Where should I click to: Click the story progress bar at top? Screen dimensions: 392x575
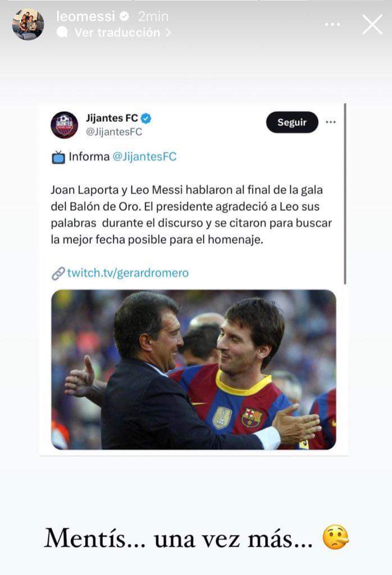pos(196,1)
